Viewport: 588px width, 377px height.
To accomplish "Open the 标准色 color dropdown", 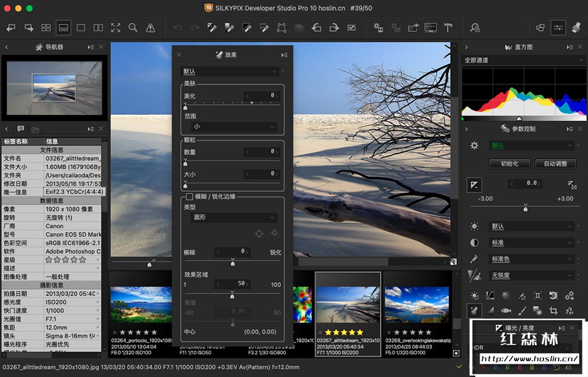I will pos(531,259).
